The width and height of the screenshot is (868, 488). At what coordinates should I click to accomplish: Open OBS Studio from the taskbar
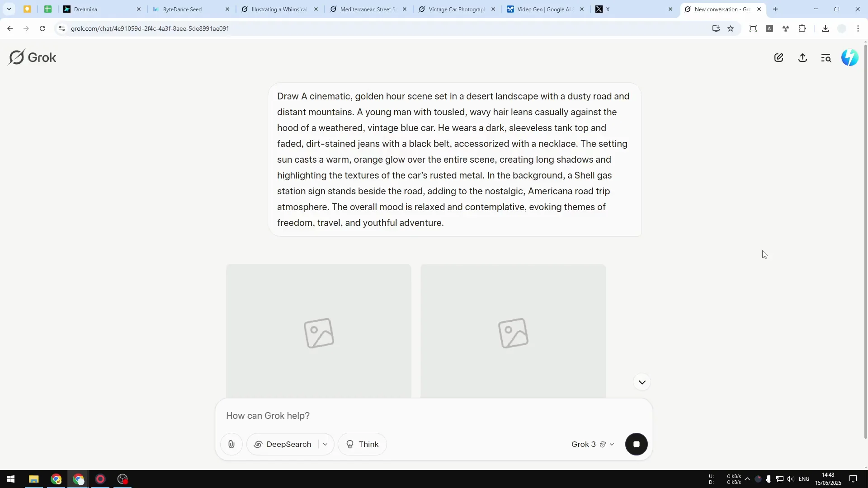pyautogui.click(x=122, y=479)
